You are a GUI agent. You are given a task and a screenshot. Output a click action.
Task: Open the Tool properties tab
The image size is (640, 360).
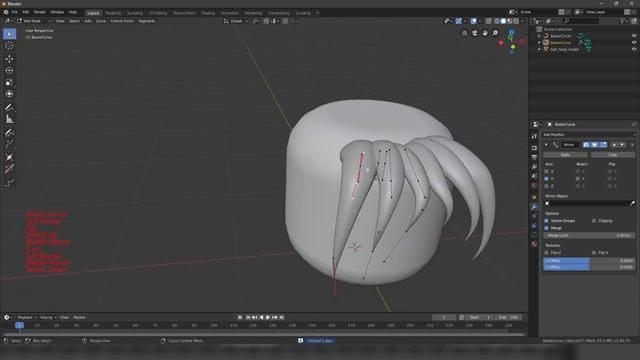534,136
